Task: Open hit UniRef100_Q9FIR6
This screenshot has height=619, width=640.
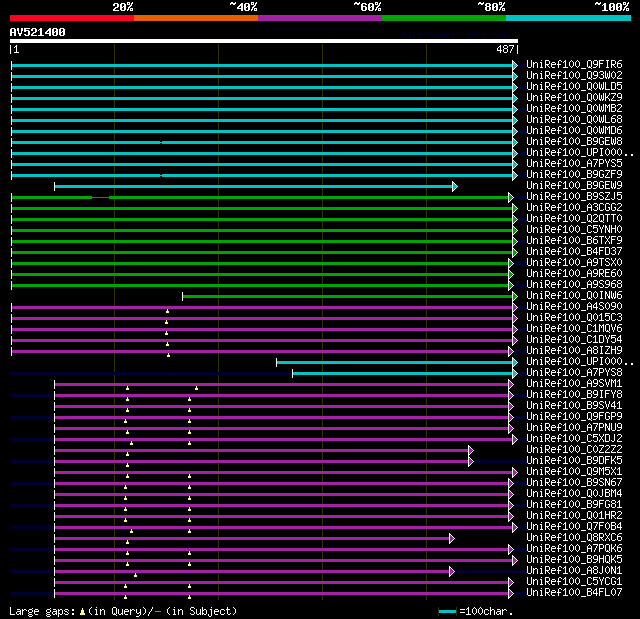Action: tap(574, 64)
